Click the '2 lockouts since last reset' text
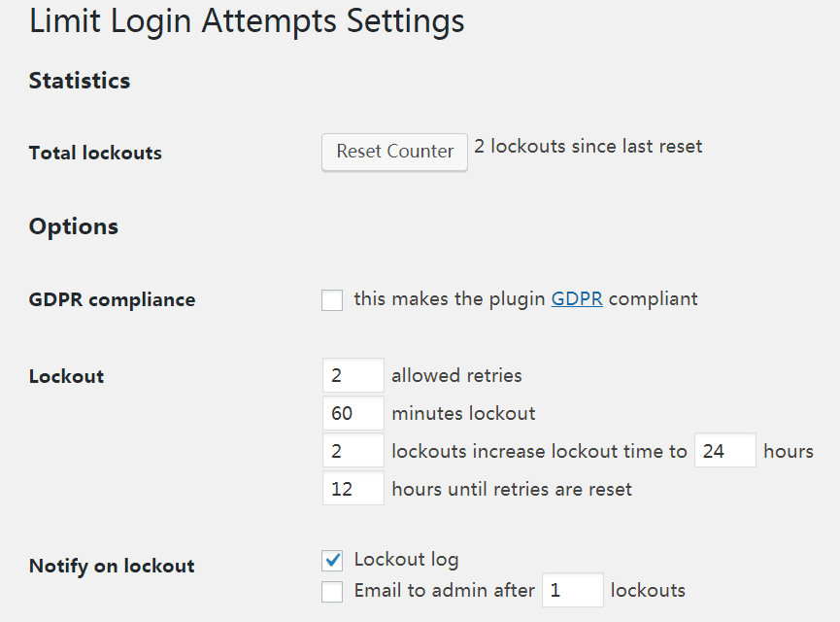This screenshot has width=840, height=622. 588,147
